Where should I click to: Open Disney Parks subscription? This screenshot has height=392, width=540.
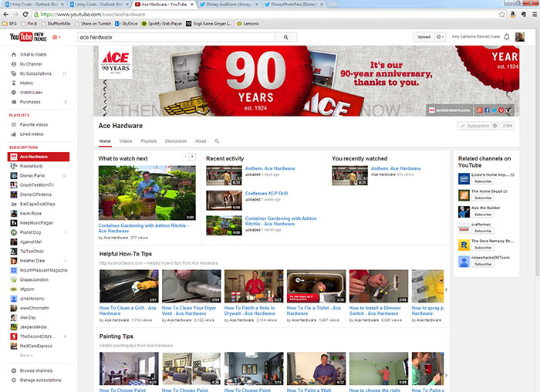[32, 176]
